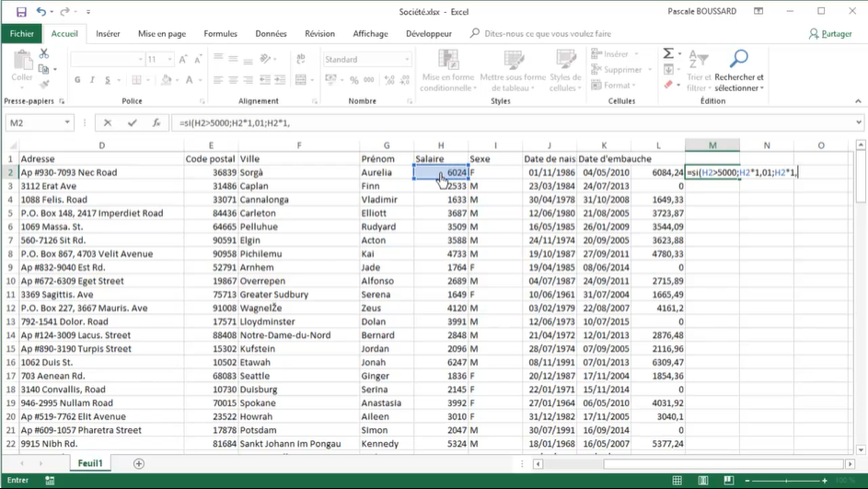Add a new sheet with plus icon

click(139, 463)
